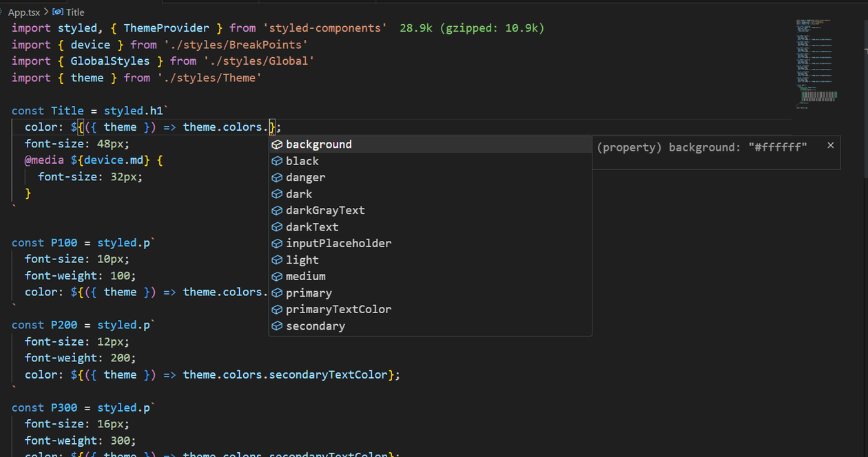Click the cube icon next to danger

click(x=277, y=178)
